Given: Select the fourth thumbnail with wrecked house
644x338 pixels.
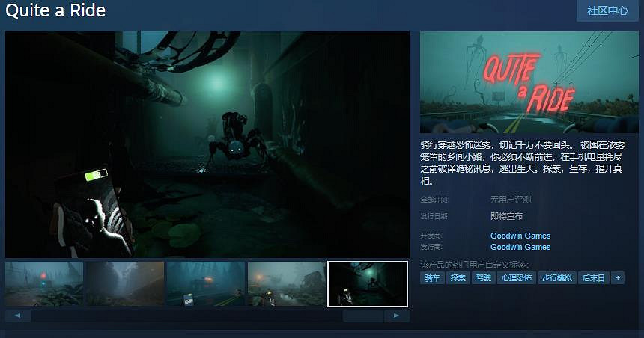Looking at the screenshot, I should coord(287,284).
